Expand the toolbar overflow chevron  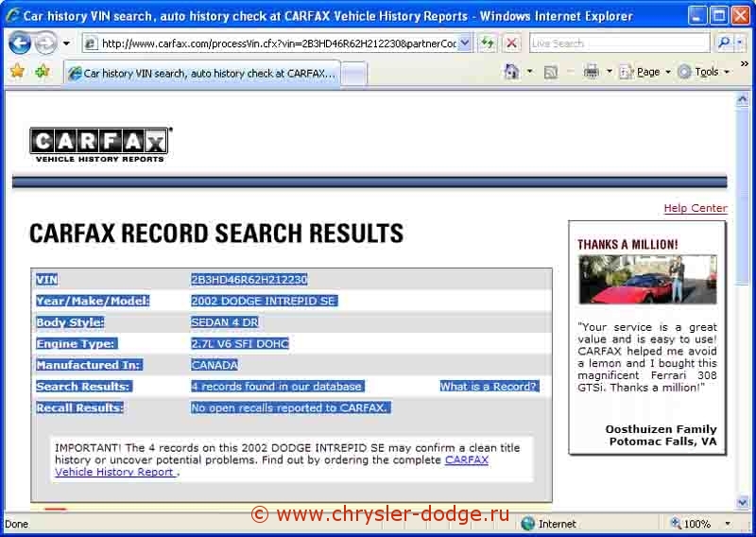pos(745,63)
